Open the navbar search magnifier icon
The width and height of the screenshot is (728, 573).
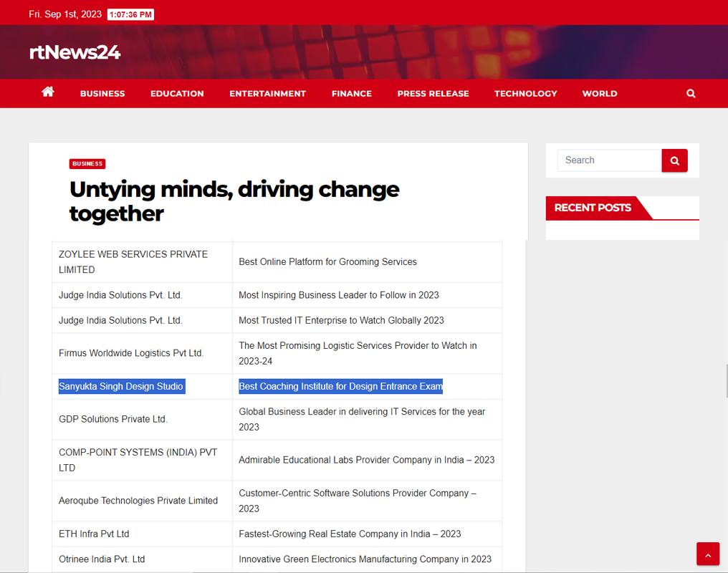(x=691, y=94)
